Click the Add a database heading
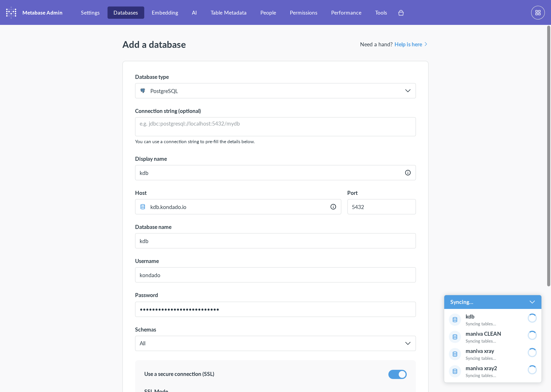The width and height of the screenshot is (551, 392). tap(154, 45)
